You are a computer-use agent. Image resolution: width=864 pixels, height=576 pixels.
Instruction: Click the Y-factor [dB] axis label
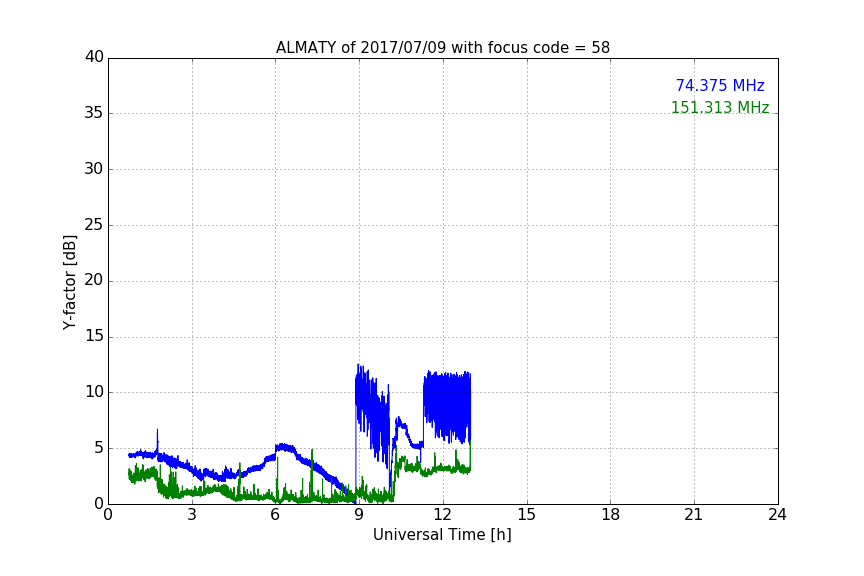tap(69, 282)
